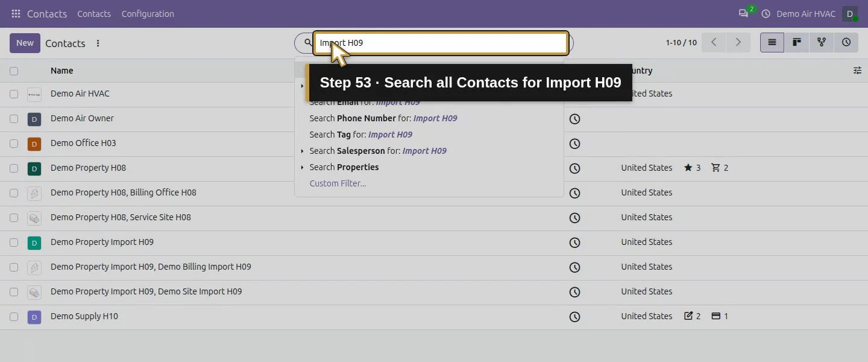Check the Billing Office H08 row checkbox
Screen dimensions: 868x362
pyautogui.click(x=14, y=192)
